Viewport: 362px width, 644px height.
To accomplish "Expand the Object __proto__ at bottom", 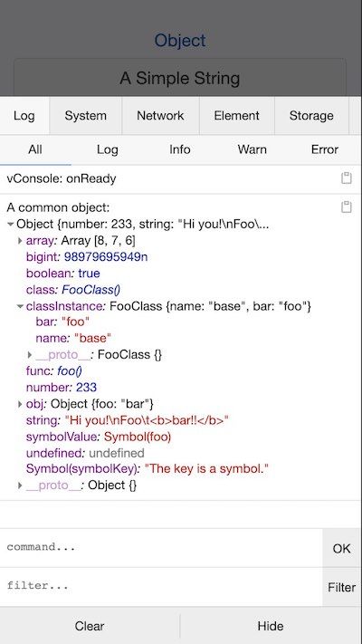I will pos(20,485).
